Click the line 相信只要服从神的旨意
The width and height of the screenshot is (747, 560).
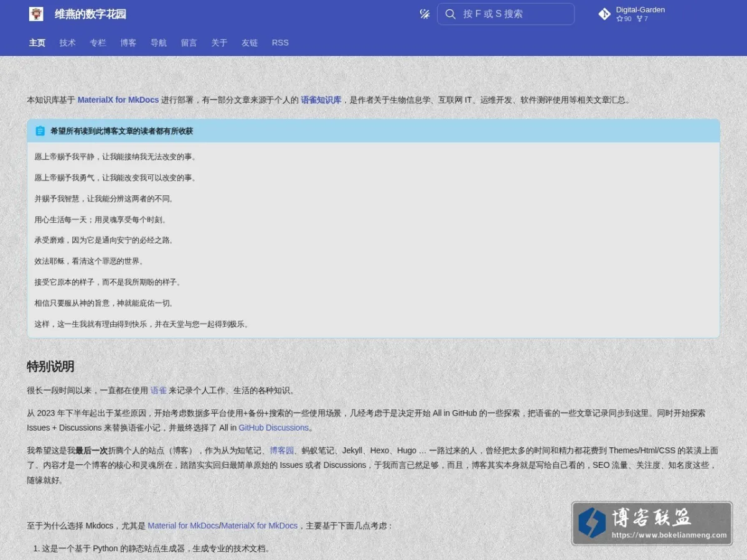105,303
